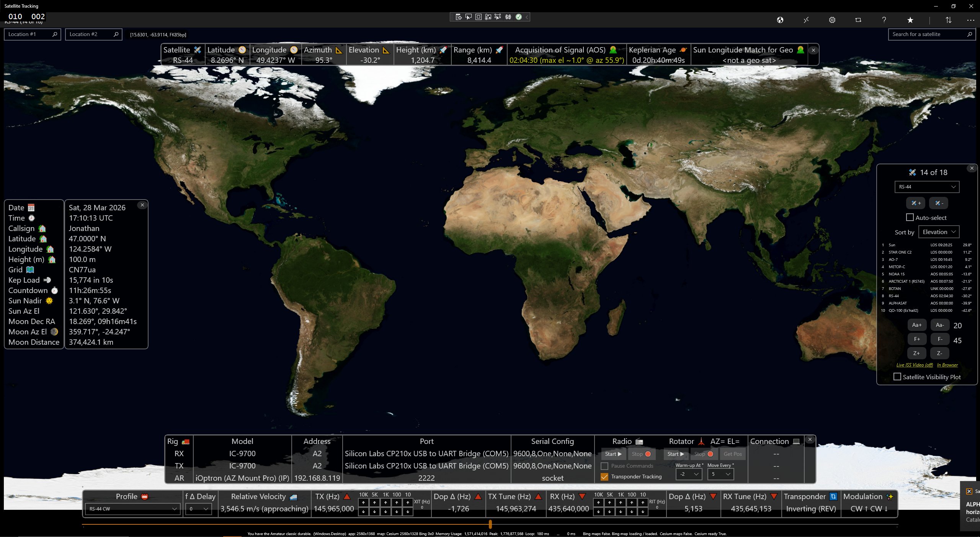Click the remove satellite minus icon
The image size is (980, 537).
[x=939, y=203]
